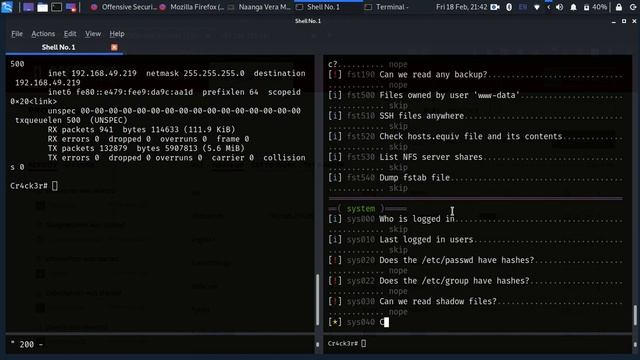
Task: Click the 'unspec 00-00-00' hardware address line
Action: point(174,111)
